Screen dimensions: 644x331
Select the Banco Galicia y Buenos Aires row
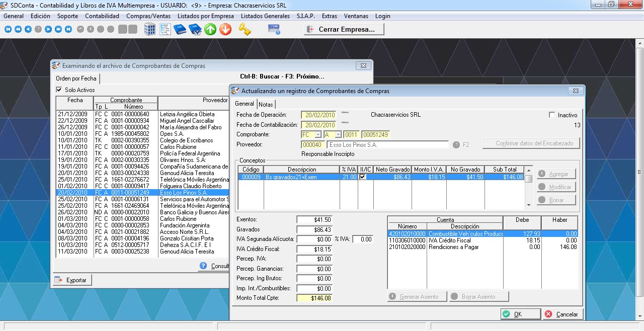pos(187,212)
